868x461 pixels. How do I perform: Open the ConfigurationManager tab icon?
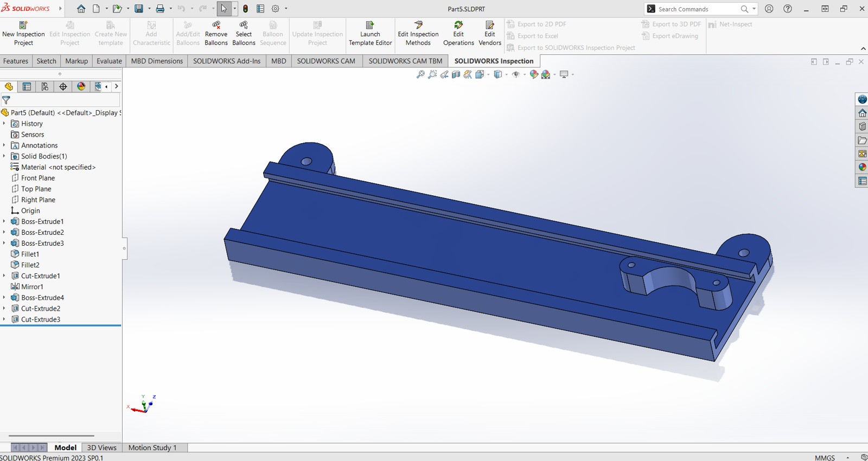[x=44, y=86]
